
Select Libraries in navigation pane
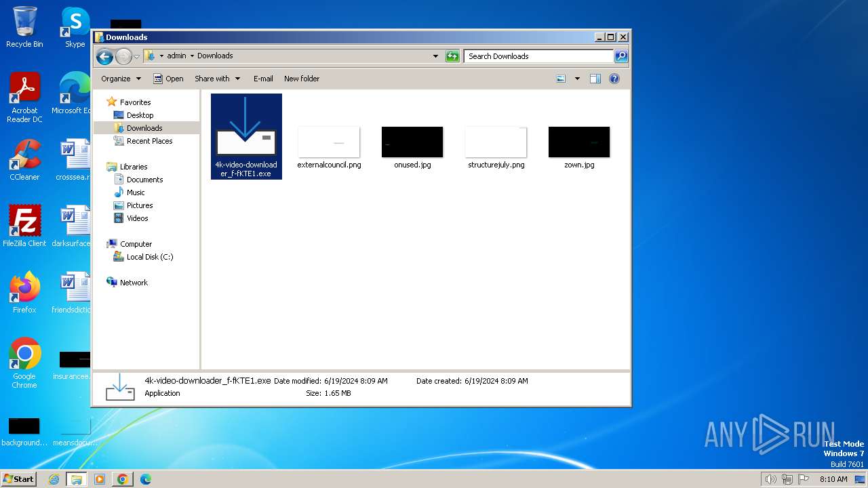pos(134,167)
